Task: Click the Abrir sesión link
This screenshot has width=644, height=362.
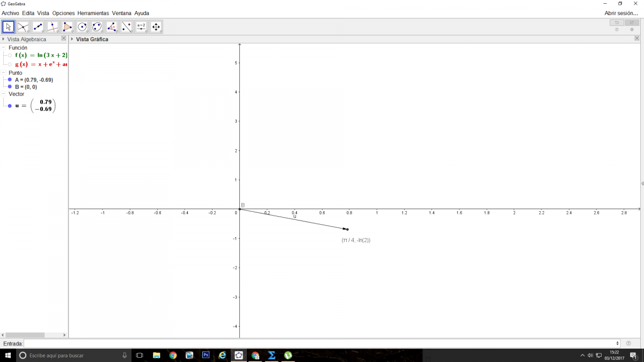Action: click(x=621, y=13)
